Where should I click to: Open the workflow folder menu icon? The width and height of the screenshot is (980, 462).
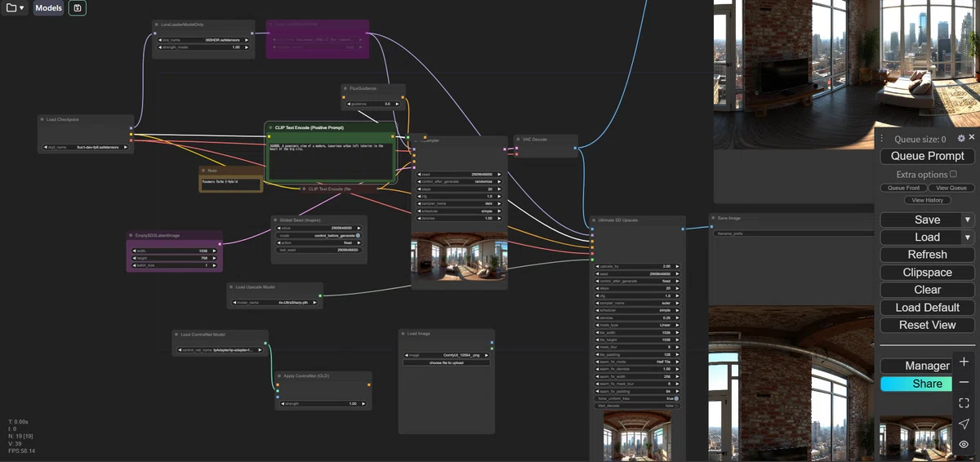[15, 8]
